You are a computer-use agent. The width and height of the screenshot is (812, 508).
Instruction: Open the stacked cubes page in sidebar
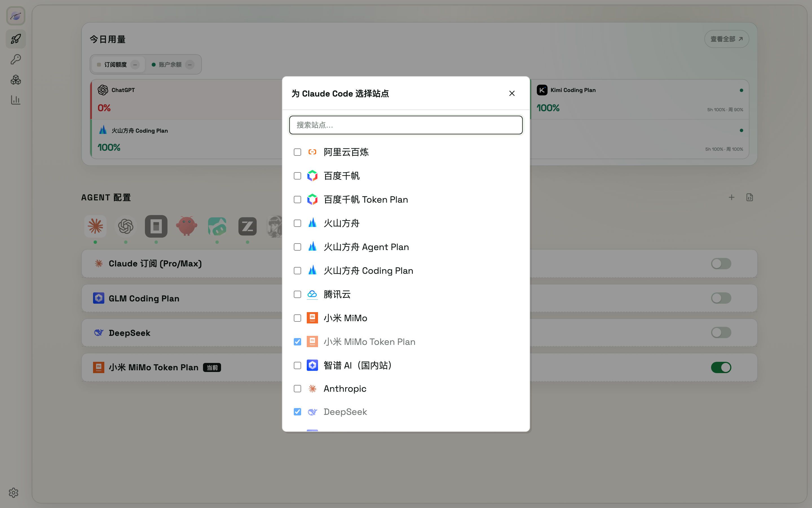(16, 80)
